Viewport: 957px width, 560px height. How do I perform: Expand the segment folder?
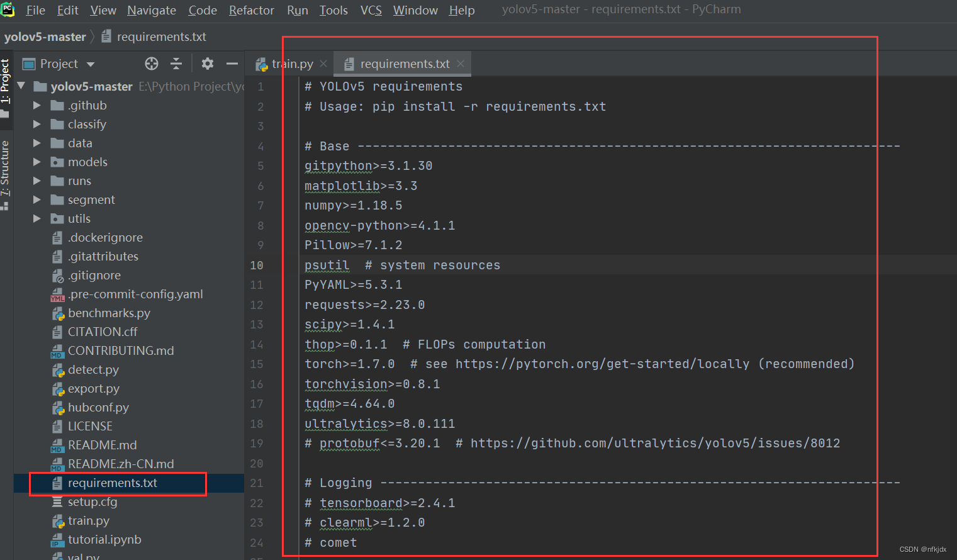tap(37, 199)
